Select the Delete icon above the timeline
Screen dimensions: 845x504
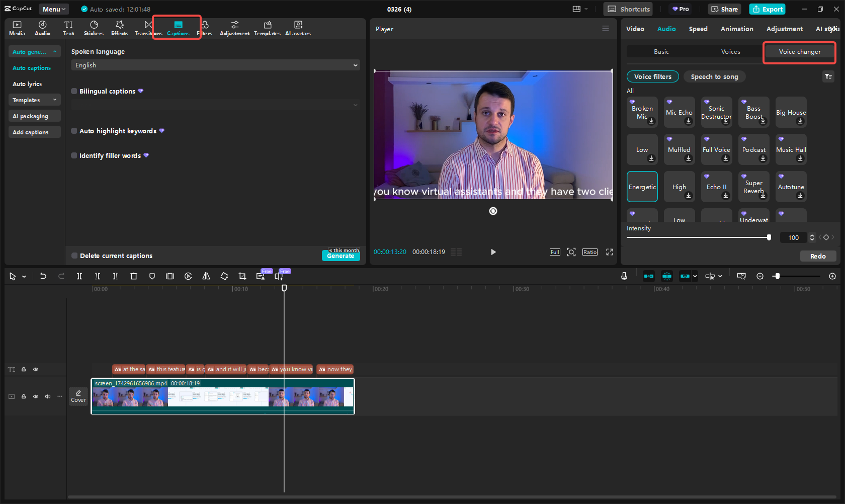click(x=133, y=276)
